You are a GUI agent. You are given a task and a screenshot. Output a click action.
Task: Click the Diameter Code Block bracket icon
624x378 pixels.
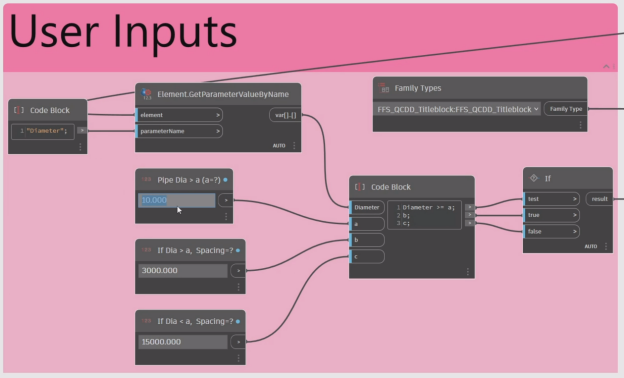pyautogui.click(x=19, y=110)
